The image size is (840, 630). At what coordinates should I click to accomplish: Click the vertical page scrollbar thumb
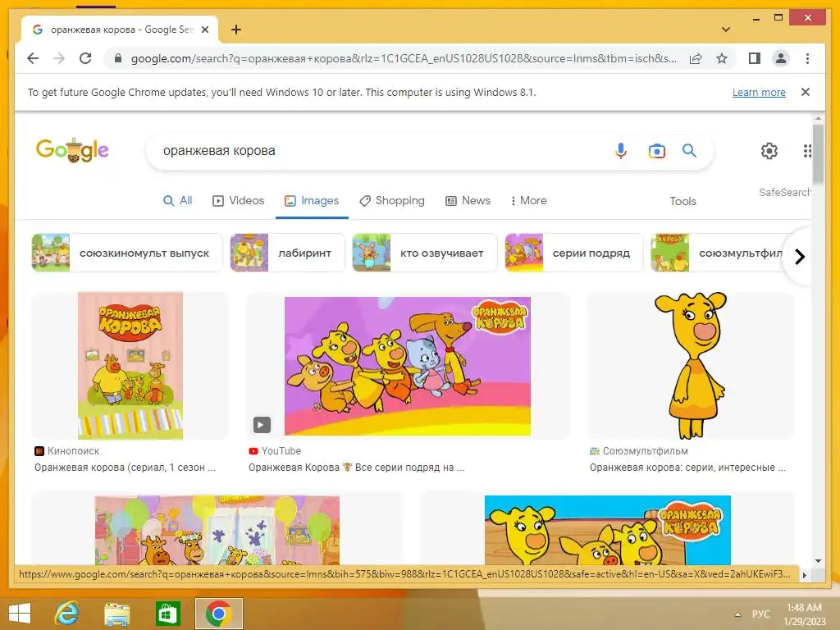click(x=818, y=153)
